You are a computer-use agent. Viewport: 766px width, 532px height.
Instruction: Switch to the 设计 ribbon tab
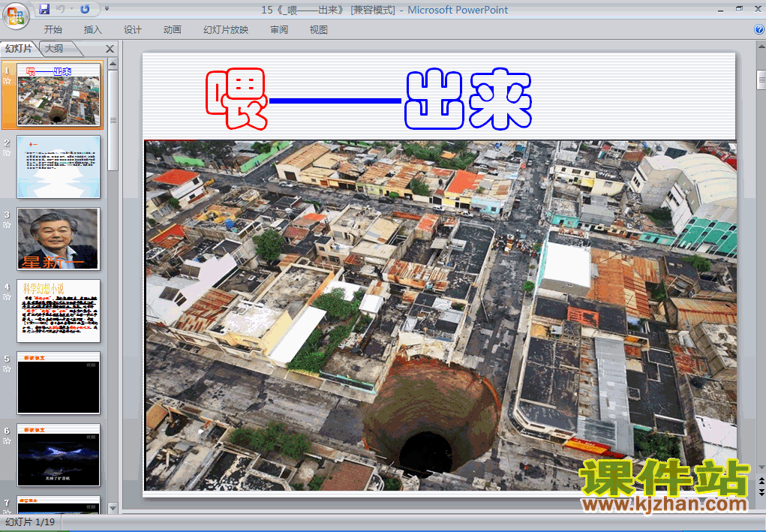coord(132,30)
